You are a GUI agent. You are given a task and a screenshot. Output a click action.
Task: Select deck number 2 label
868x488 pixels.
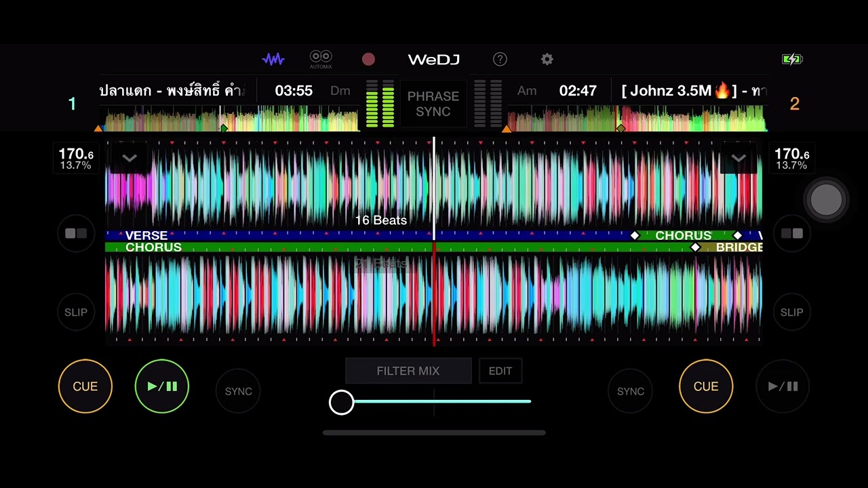coord(795,104)
